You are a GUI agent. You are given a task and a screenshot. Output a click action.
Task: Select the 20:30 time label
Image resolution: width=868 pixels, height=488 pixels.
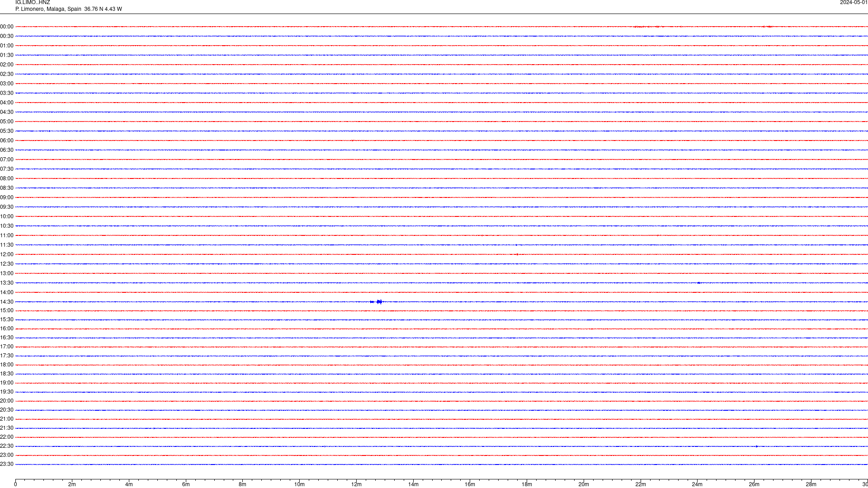tap(7, 410)
